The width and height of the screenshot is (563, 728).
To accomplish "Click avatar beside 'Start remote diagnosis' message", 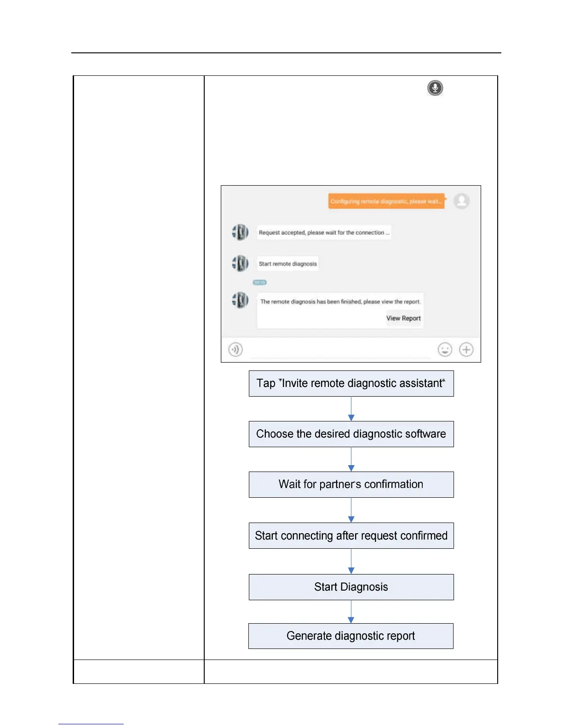I will pyautogui.click(x=240, y=264).
